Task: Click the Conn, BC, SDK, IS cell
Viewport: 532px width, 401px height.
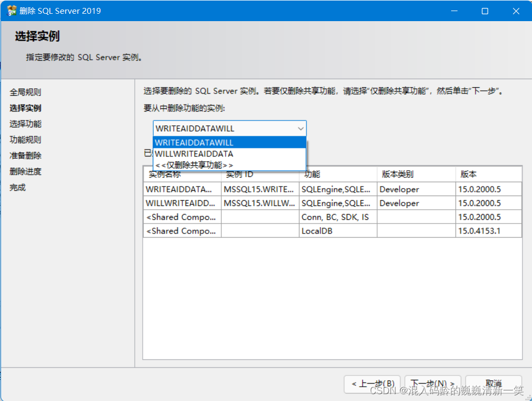Action: tap(338, 217)
